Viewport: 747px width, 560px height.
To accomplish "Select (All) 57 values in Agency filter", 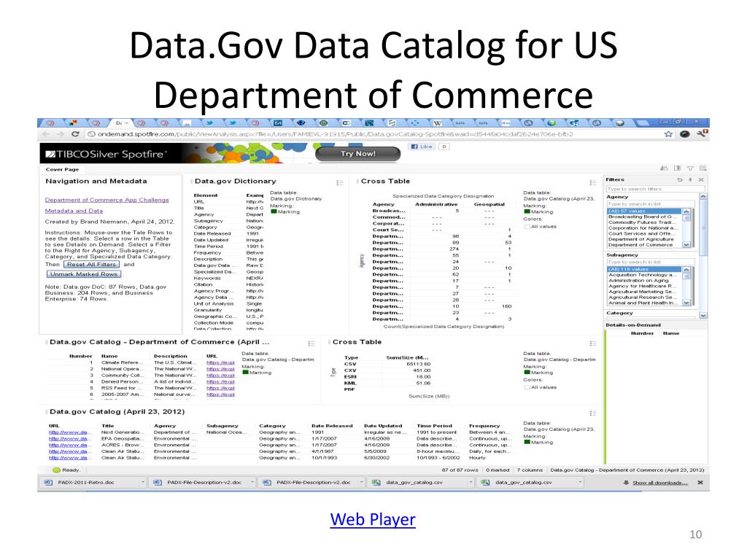I will [x=645, y=211].
